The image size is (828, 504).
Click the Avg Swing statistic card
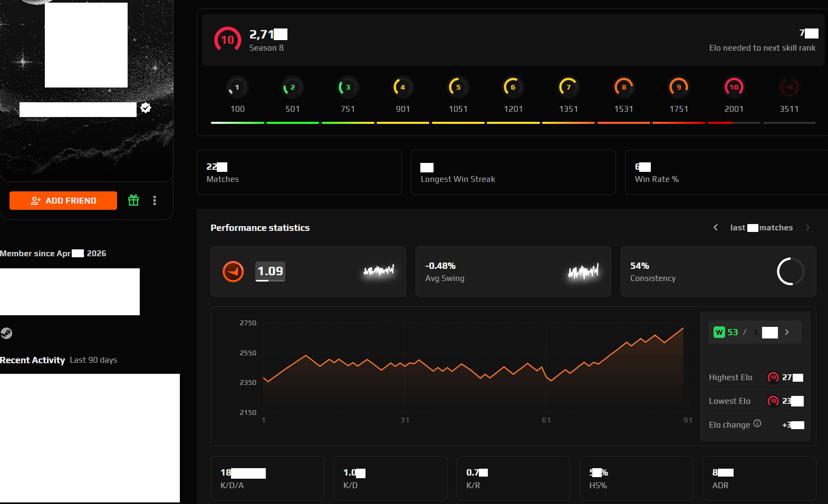(x=513, y=272)
